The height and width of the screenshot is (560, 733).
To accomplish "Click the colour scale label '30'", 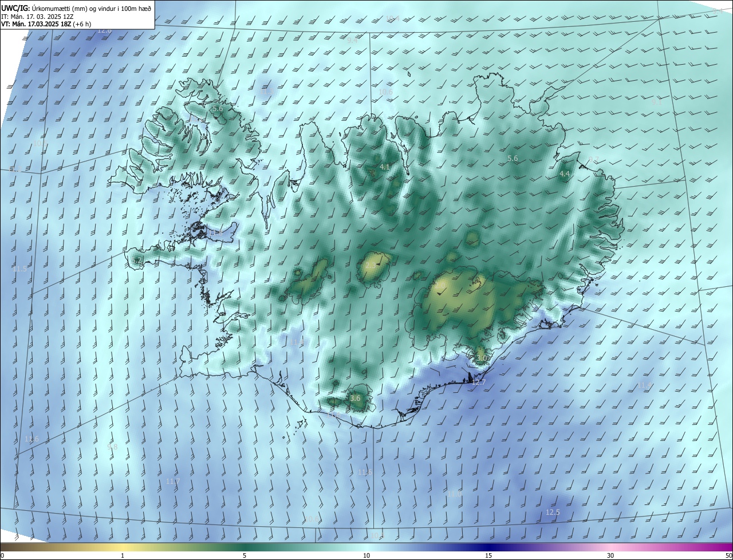I will (610, 556).
